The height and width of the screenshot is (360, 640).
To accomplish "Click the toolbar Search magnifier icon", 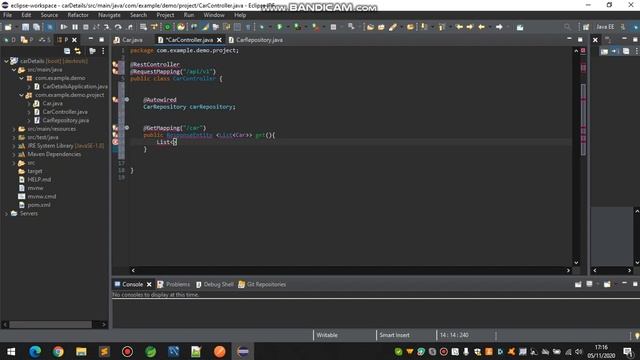I will point(567,27).
